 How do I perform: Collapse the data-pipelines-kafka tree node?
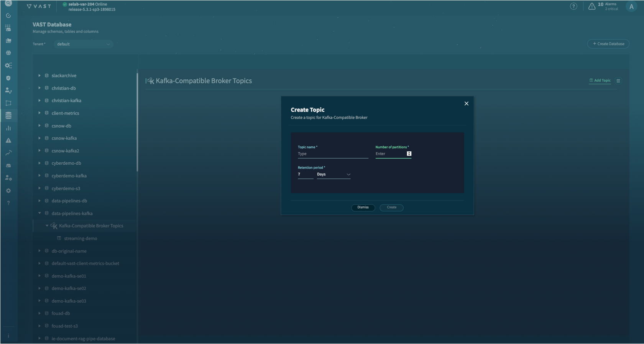tap(39, 213)
